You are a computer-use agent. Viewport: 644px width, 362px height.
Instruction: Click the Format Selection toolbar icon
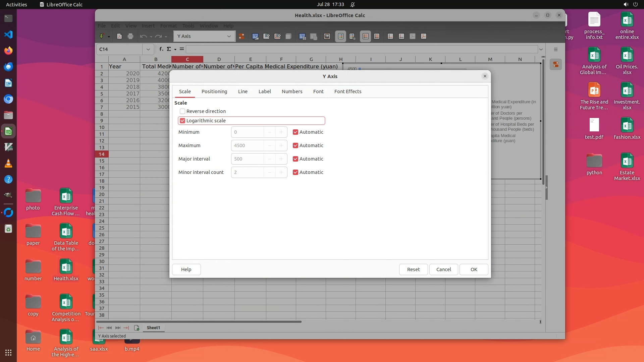241,36
